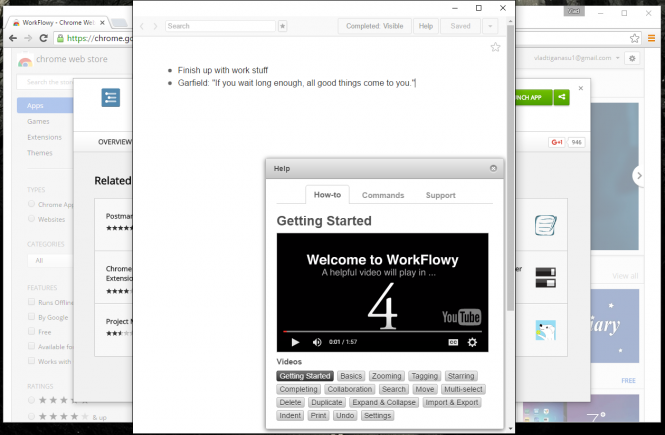
Task: Select Themes in Web Store sidebar
Action: [39, 153]
